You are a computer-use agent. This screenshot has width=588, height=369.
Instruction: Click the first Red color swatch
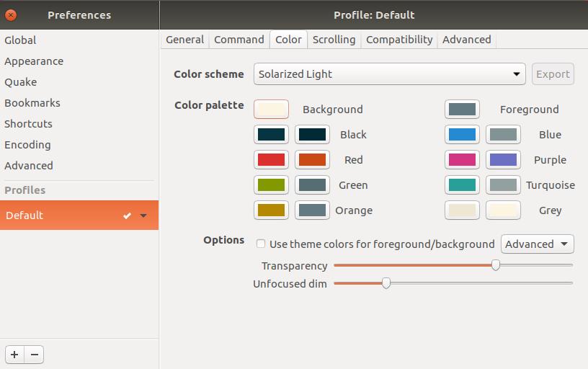tap(271, 160)
